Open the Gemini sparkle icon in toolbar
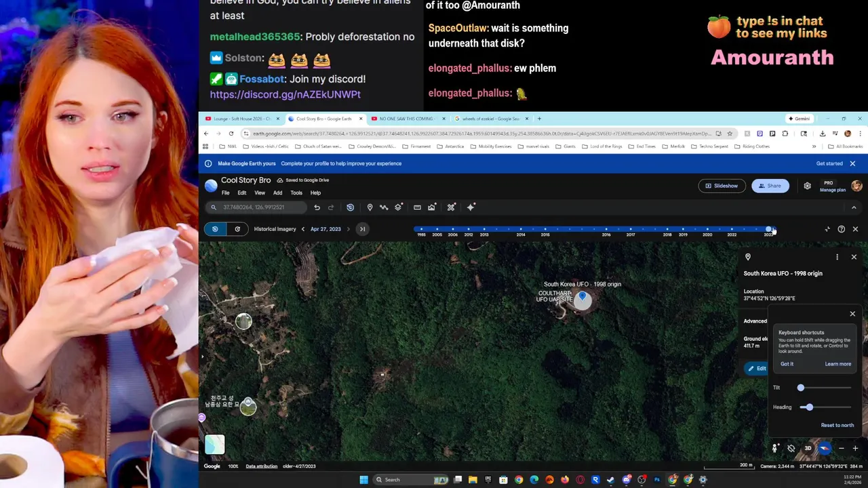 [471, 207]
